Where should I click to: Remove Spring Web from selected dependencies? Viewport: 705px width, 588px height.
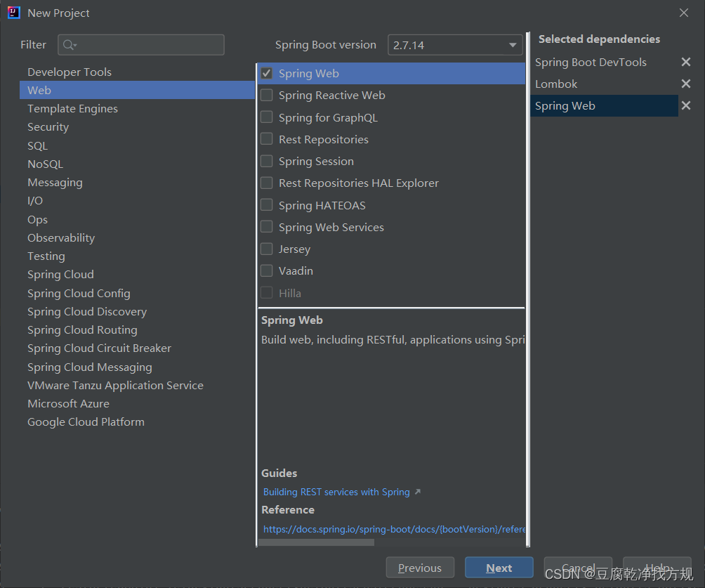click(x=685, y=105)
